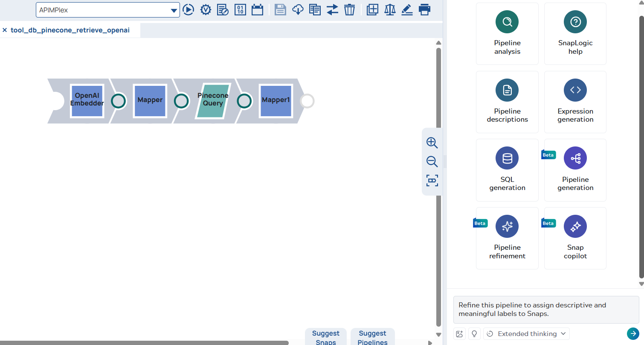This screenshot has width=644, height=345.
Task: Open pipeline versions with the 01/10 icon
Action: coord(240,9)
